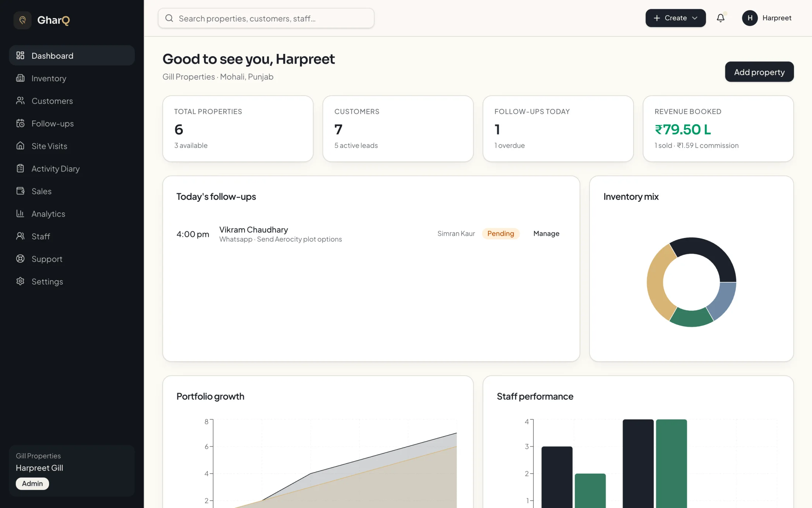Click the search magnifier icon
812x508 pixels.
[x=169, y=18]
